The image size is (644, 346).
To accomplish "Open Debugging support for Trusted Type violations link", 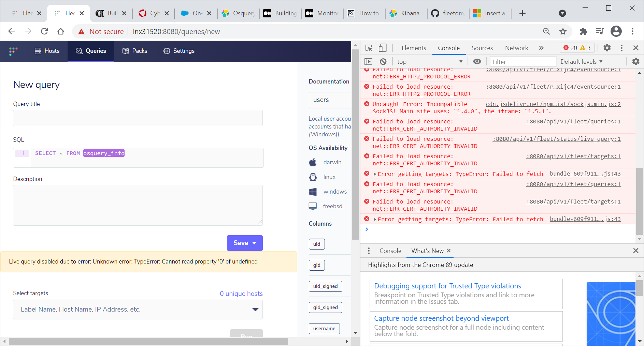I will pos(447,286).
